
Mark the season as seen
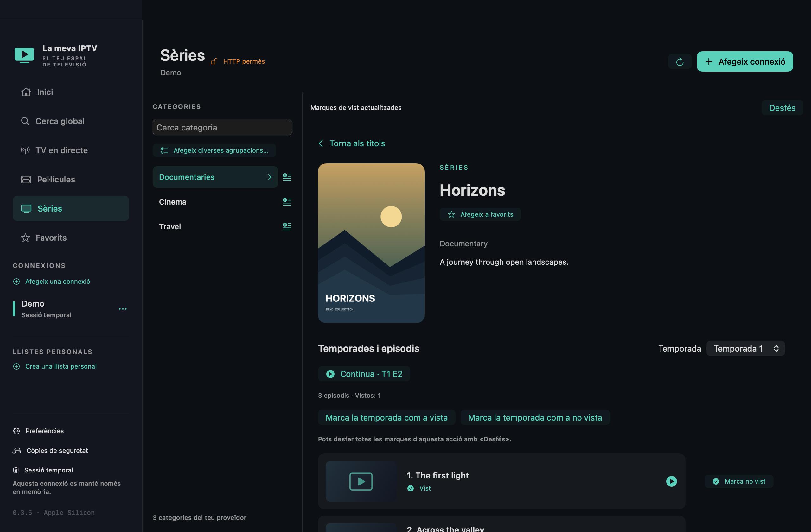point(386,417)
